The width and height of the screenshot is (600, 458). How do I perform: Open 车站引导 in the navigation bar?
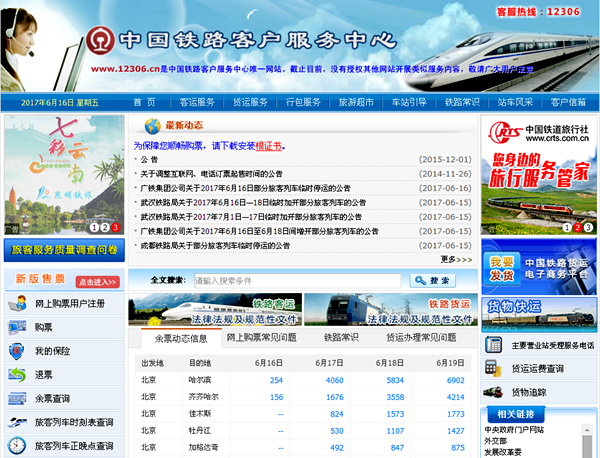408,102
